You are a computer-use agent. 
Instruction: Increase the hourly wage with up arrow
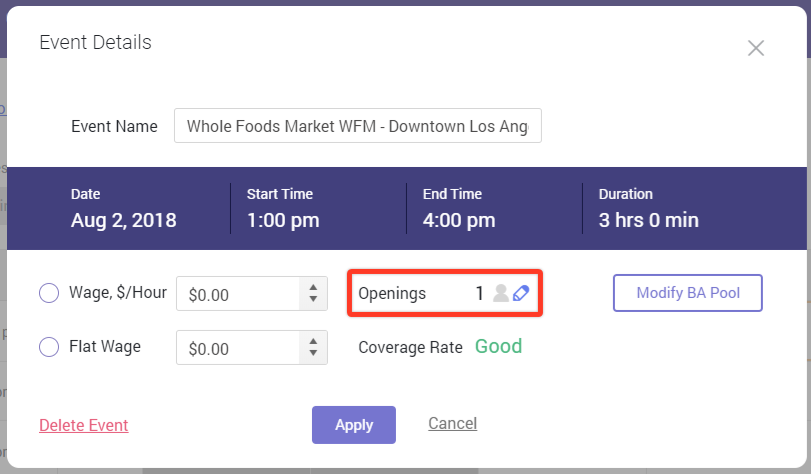coord(313,287)
